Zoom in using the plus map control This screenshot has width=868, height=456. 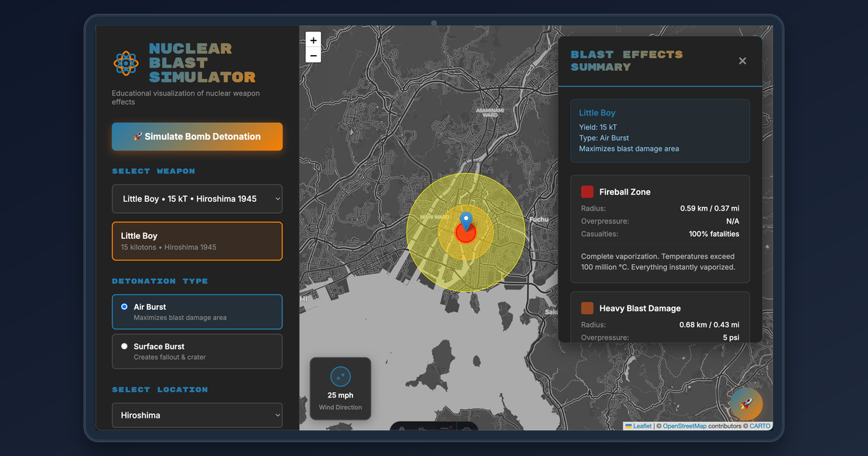pyautogui.click(x=312, y=41)
